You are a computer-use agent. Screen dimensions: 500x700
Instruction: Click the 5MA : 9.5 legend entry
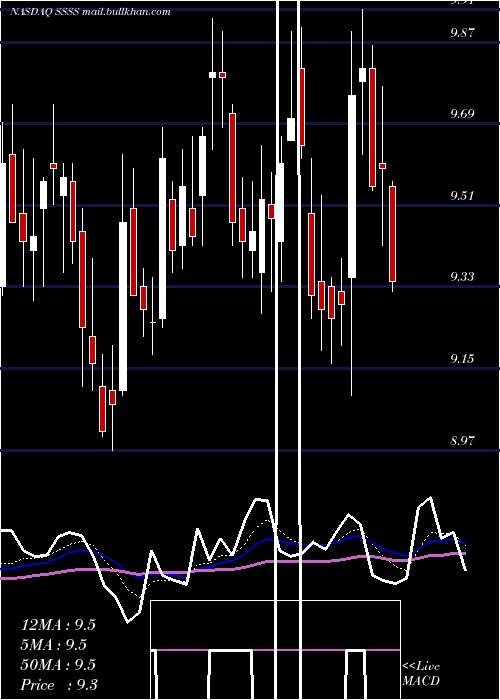[54, 645]
